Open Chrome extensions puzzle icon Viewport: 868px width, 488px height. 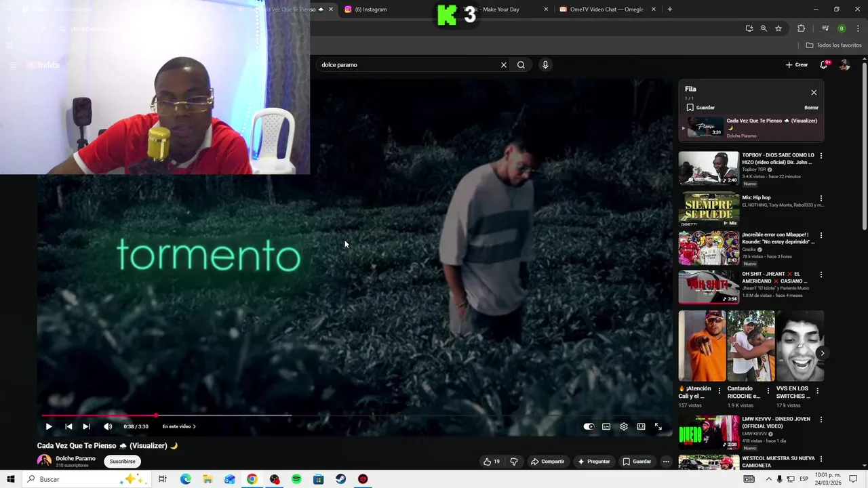pyautogui.click(x=802, y=28)
